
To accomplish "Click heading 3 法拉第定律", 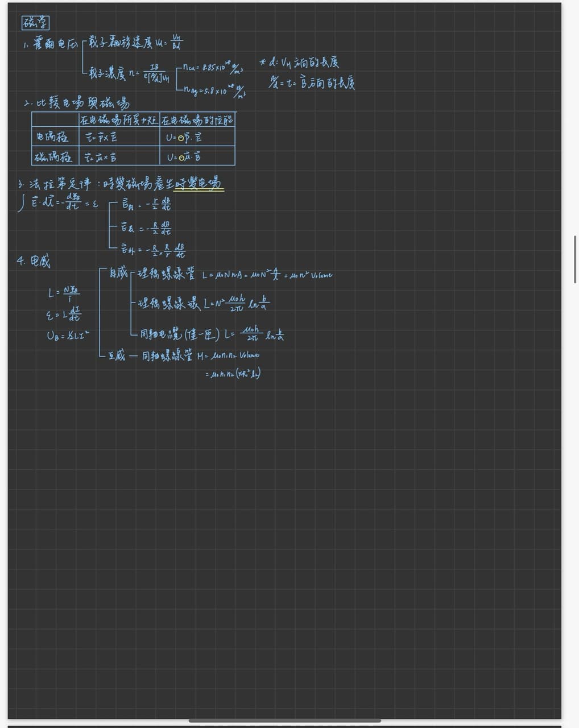I will pyautogui.click(x=55, y=184).
